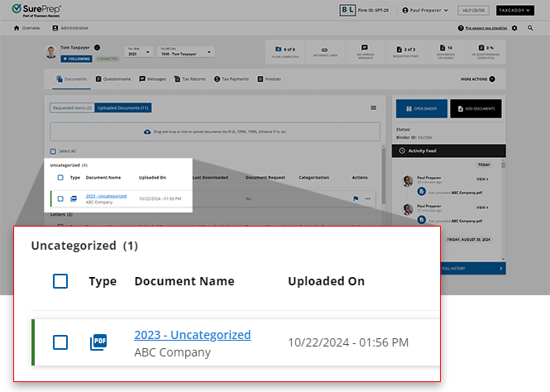
Task: Open the 2023 - Uncategorized document link
Action: tap(192, 335)
